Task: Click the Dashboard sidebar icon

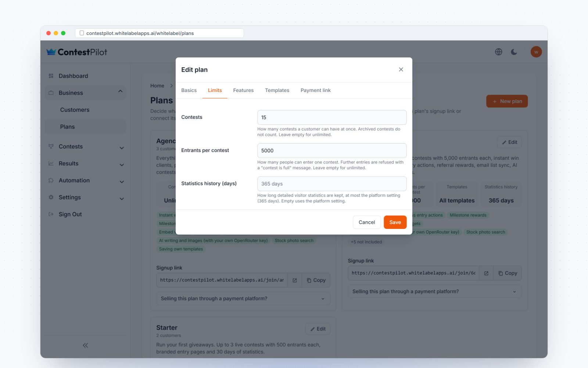Action: tap(51, 76)
